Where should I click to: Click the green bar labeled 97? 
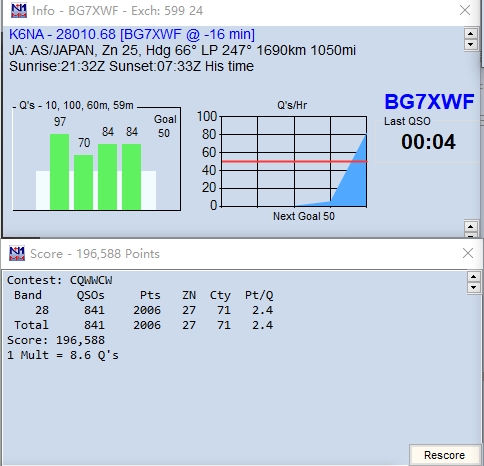pos(60,172)
